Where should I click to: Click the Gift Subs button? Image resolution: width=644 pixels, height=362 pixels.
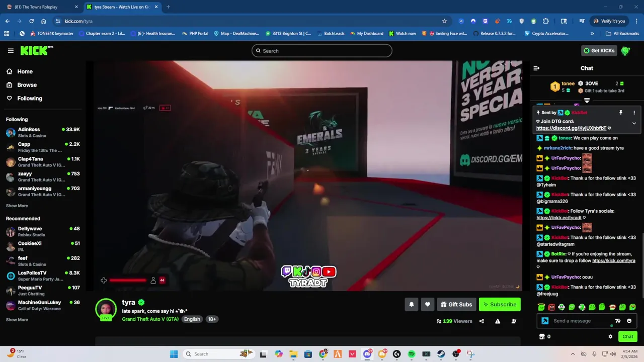pos(456,304)
